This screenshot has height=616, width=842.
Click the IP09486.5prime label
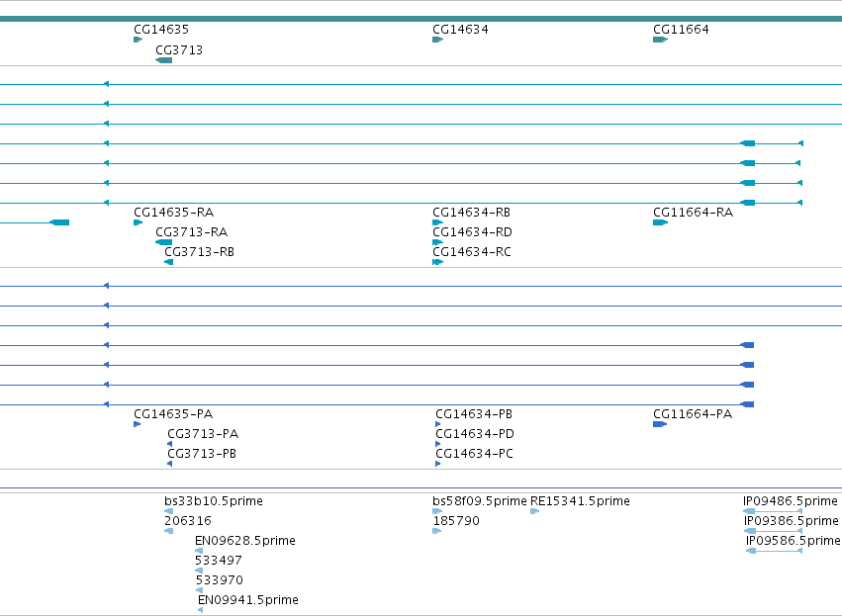pyautogui.click(x=791, y=500)
